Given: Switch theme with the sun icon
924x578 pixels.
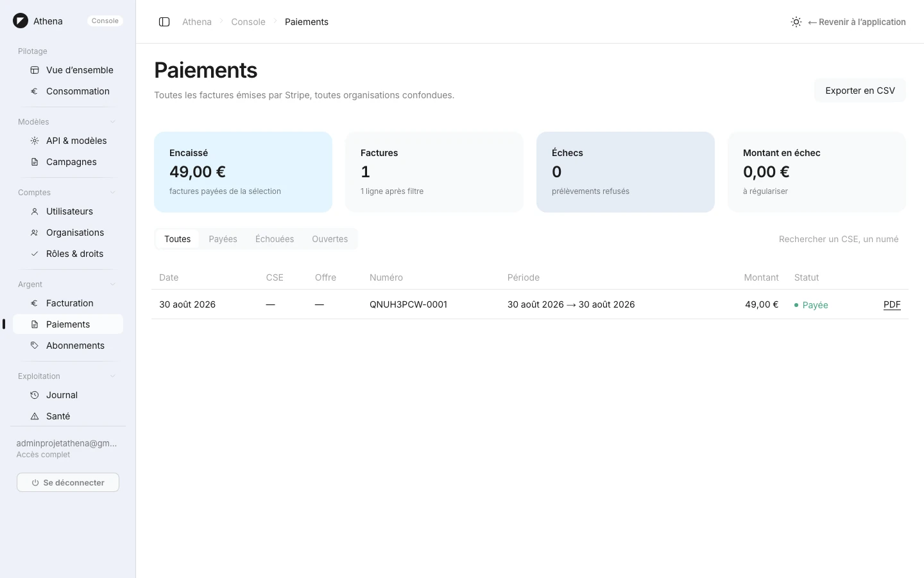Looking at the screenshot, I should 796,22.
